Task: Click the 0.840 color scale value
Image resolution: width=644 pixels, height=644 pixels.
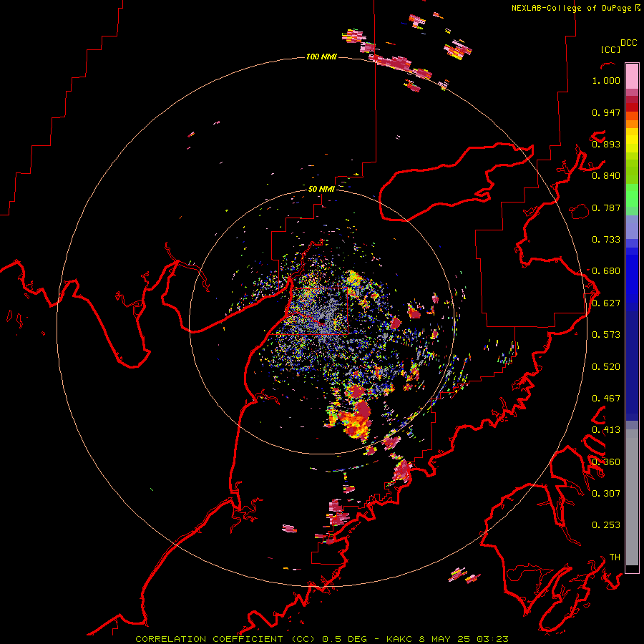Action: [606, 176]
